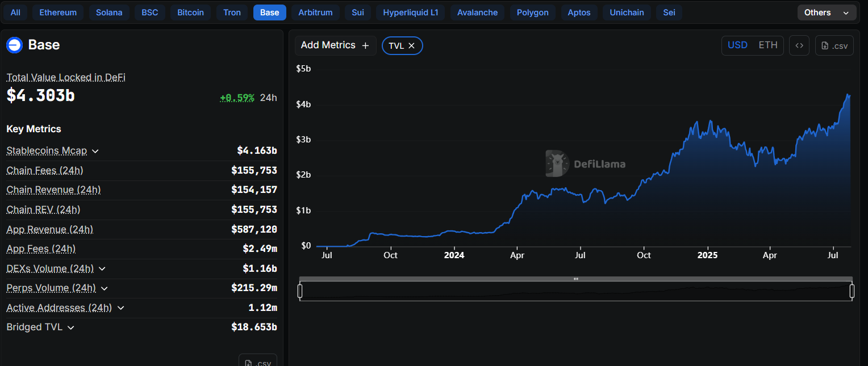Viewport: 868px width, 366px height.
Task: Click the Total Value Locked in DeFi label
Action: pyautogui.click(x=66, y=77)
